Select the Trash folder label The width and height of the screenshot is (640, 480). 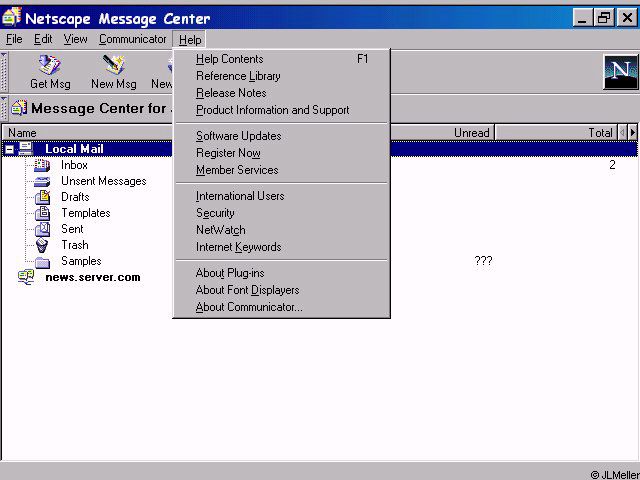click(75, 245)
